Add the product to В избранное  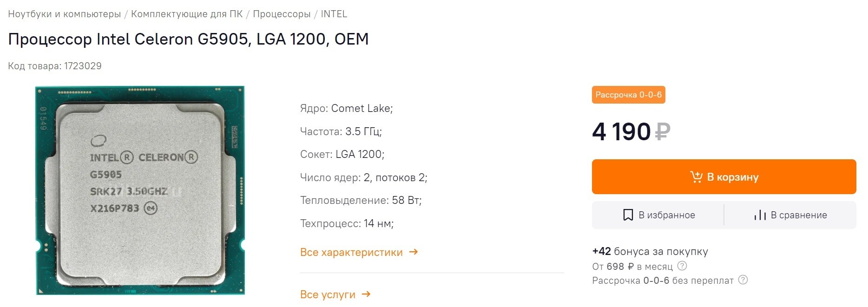tap(658, 215)
